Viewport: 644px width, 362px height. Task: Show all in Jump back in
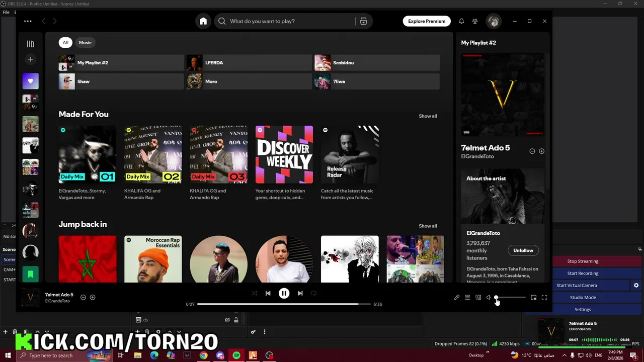(428, 226)
